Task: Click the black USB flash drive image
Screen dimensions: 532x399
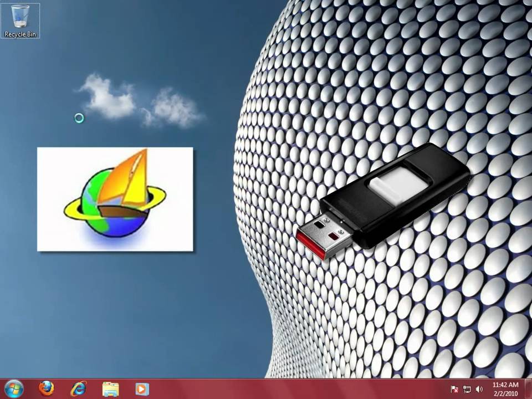Action: pyautogui.click(x=383, y=201)
